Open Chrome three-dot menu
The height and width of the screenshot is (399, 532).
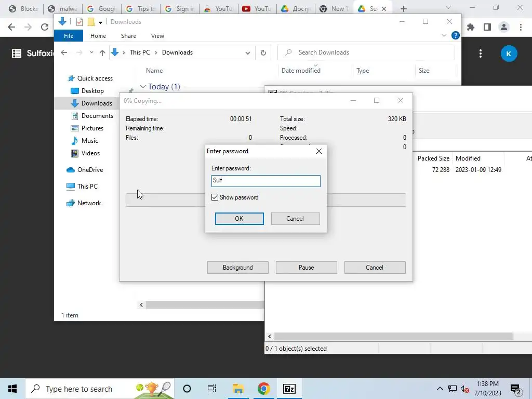coord(521,27)
